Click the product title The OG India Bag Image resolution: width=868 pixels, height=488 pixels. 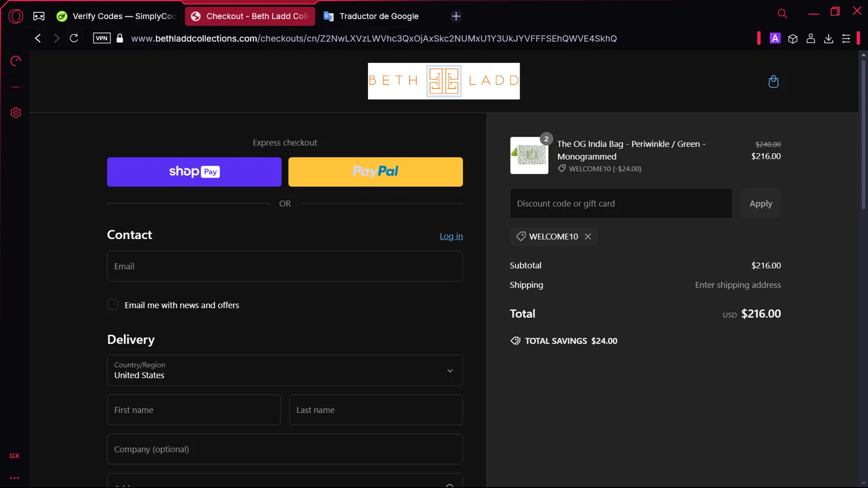click(631, 150)
